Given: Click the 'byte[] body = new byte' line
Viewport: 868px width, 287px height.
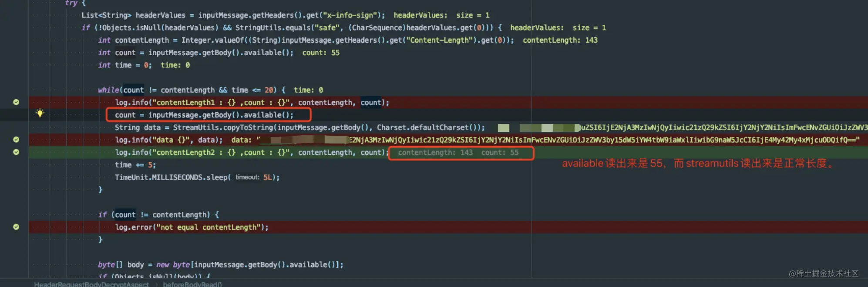Looking at the screenshot, I should (221, 264).
